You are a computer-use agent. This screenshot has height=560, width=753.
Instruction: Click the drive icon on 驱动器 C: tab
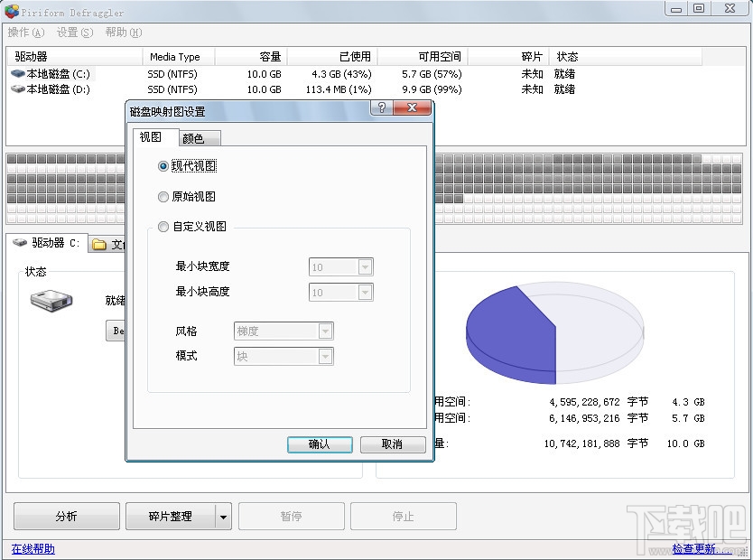pos(18,243)
